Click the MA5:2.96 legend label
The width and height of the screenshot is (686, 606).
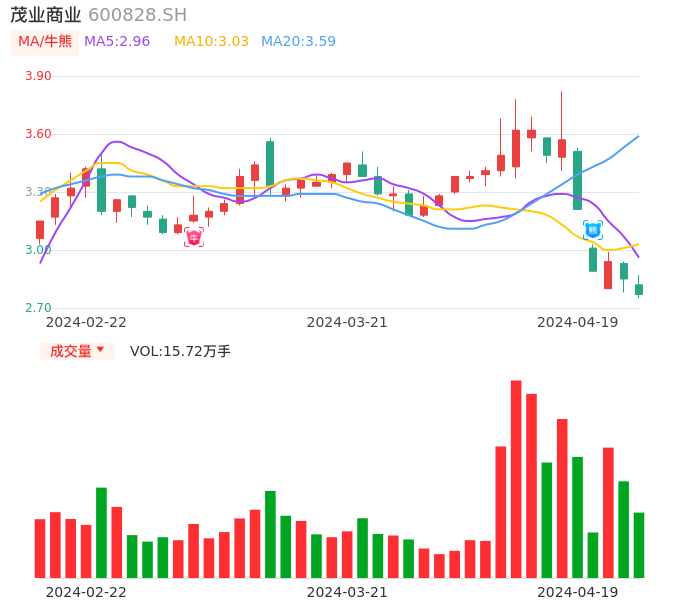pos(117,42)
